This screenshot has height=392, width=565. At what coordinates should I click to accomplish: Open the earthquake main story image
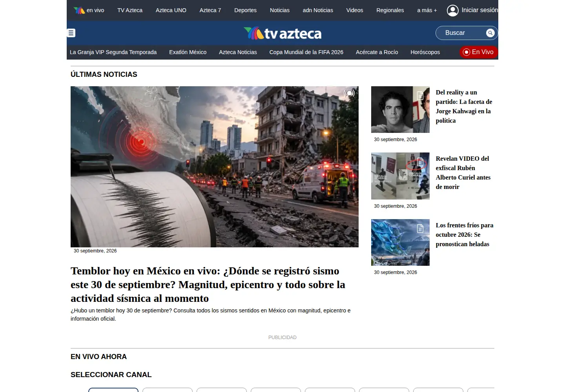[x=215, y=167]
